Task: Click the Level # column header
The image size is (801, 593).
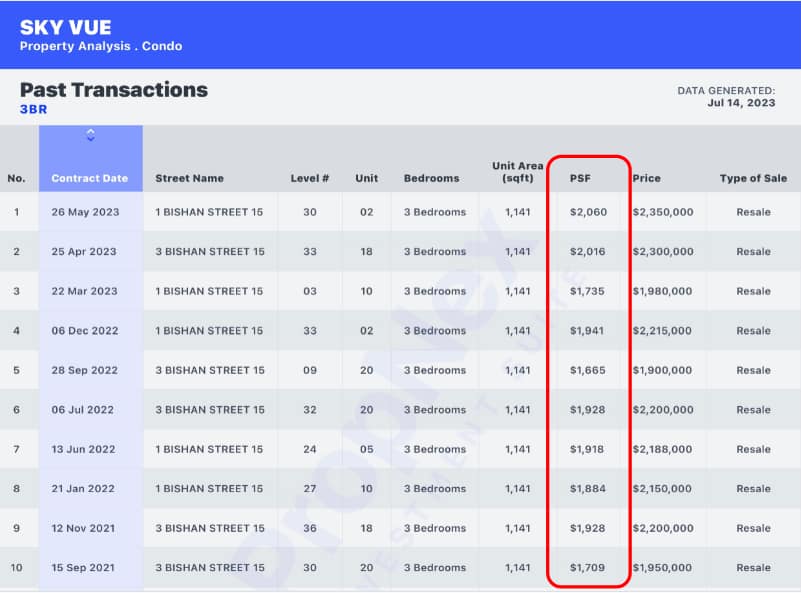Action: point(310,178)
